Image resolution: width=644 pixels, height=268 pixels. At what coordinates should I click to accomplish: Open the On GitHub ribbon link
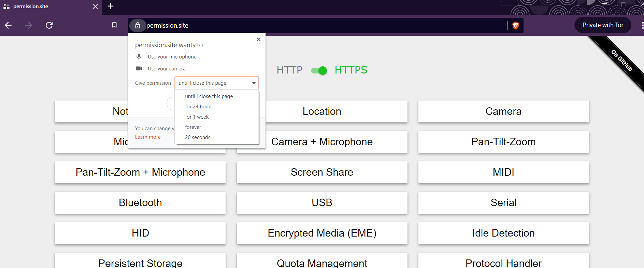pos(621,61)
